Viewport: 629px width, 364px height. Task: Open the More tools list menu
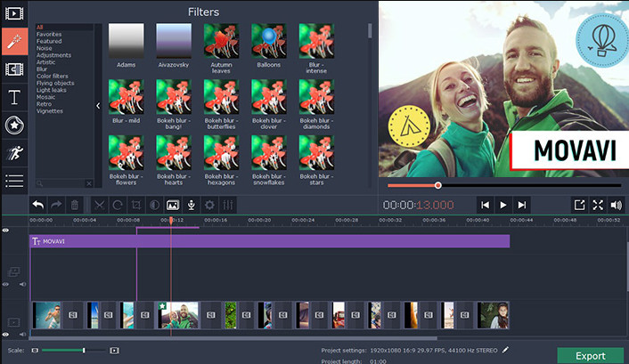tap(13, 181)
